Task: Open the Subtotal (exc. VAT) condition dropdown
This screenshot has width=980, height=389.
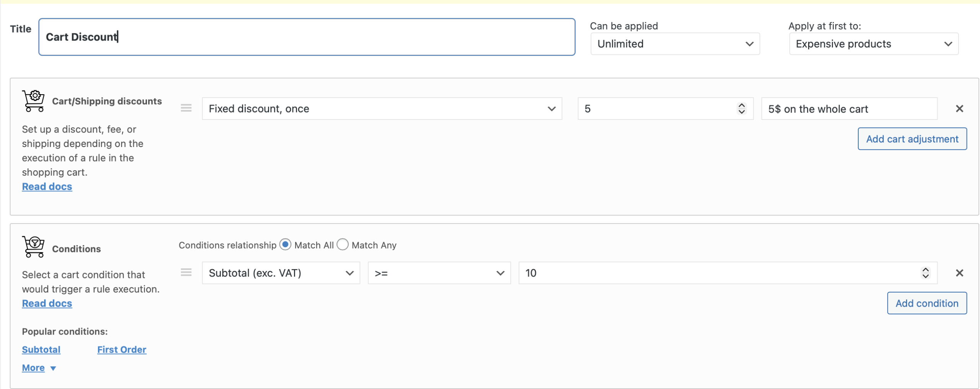Action: 281,273
